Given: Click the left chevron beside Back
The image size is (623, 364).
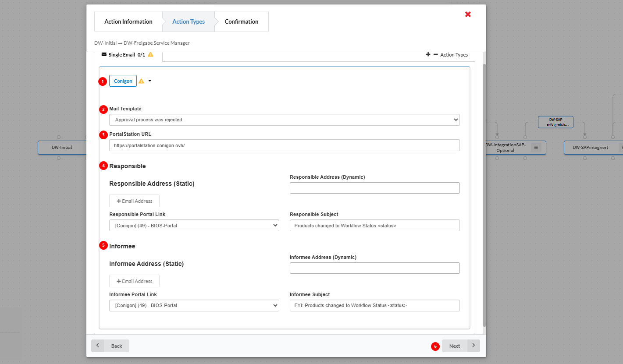Looking at the screenshot, I should [x=97, y=346].
